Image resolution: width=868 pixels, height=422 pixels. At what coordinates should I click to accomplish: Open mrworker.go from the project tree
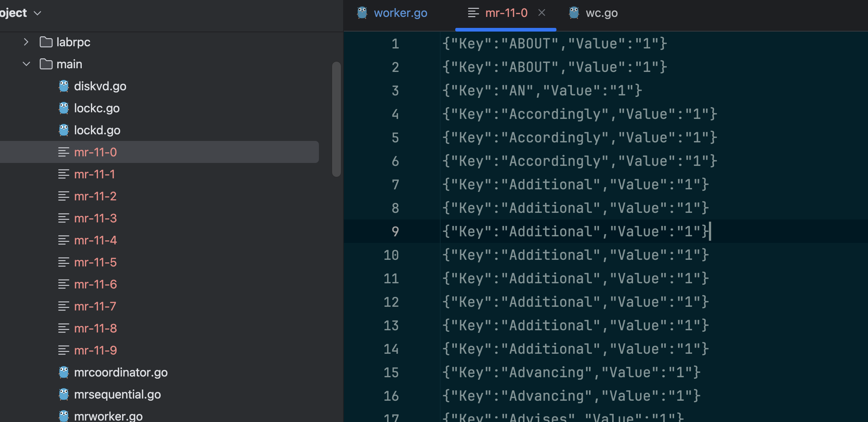tap(108, 416)
